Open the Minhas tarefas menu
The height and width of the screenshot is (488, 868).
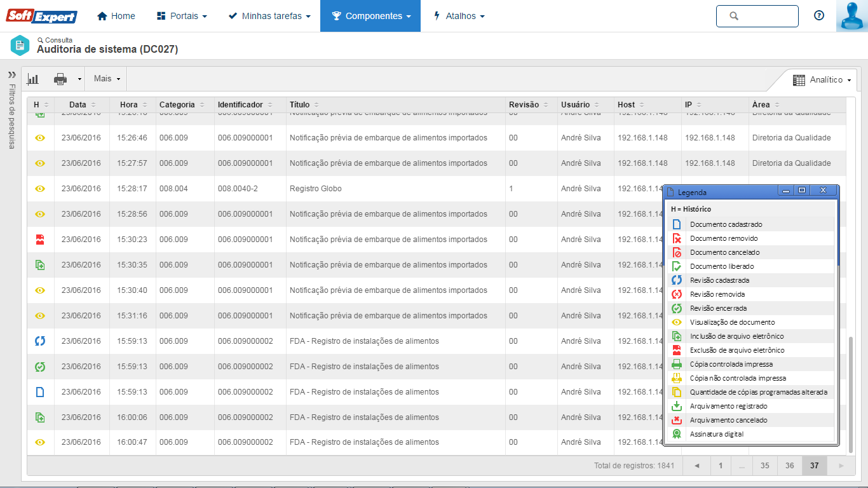click(269, 16)
